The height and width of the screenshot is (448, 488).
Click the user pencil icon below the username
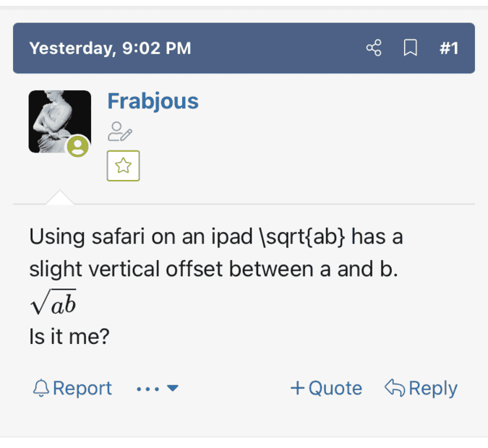point(120,132)
